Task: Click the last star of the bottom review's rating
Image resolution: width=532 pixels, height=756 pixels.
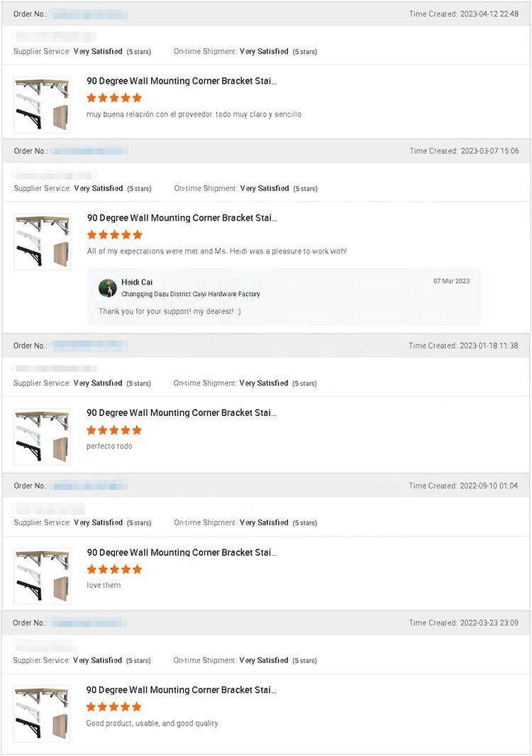Action: click(136, 706)
